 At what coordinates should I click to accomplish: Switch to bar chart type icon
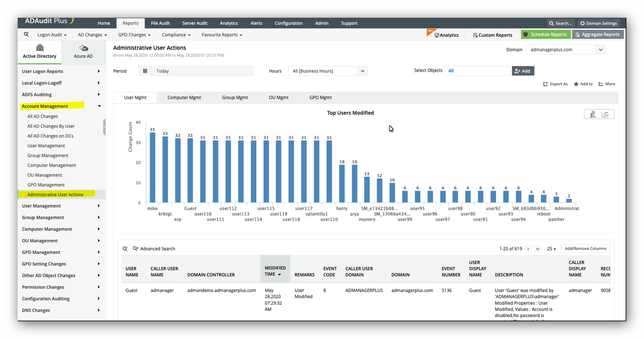point(605,114)
